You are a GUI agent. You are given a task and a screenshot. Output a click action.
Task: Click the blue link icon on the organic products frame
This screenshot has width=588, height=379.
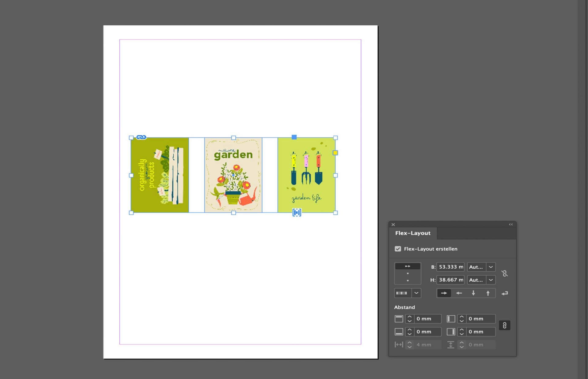tap(141, 137)
